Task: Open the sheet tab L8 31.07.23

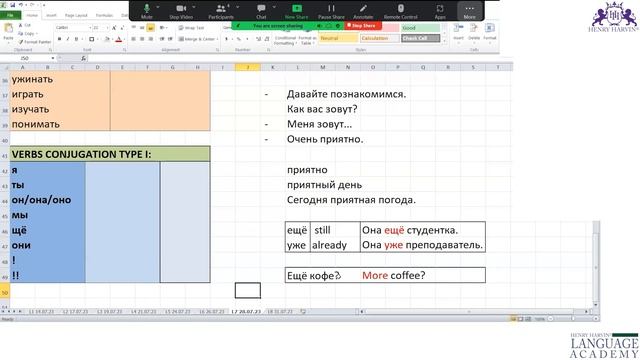Action: click(x=280, y=311)
